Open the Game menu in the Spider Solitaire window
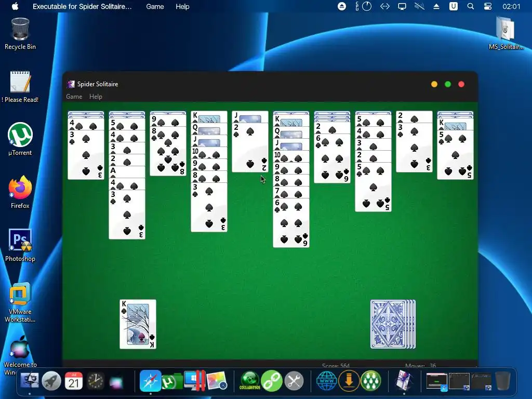The image size is (532, 399). [74, 97]
